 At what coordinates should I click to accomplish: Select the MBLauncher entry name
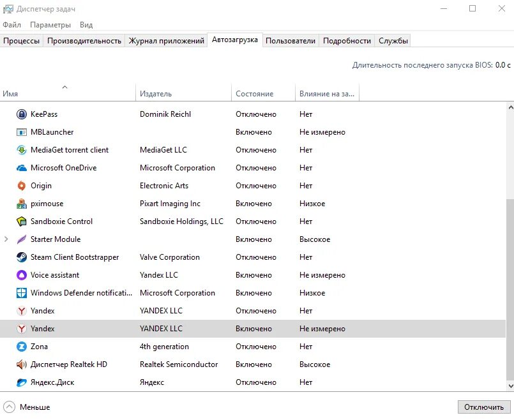pyautogui.click(x=52, y=132)
